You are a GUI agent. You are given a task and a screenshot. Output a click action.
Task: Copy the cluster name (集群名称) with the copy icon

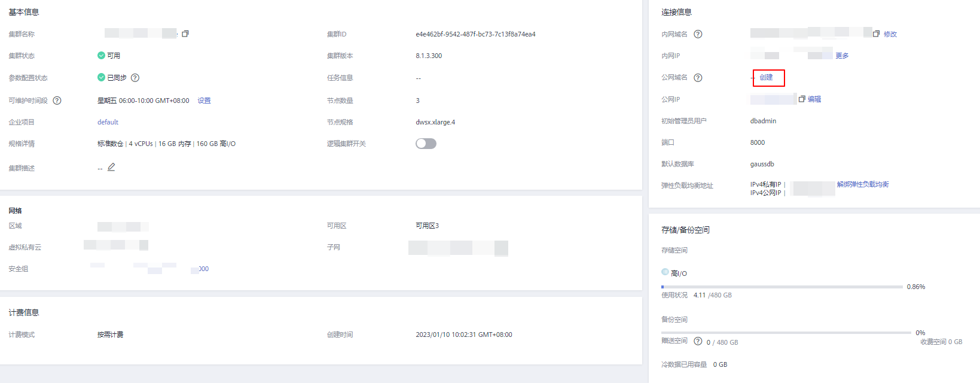pyautogui.click(x=185, y=34)
